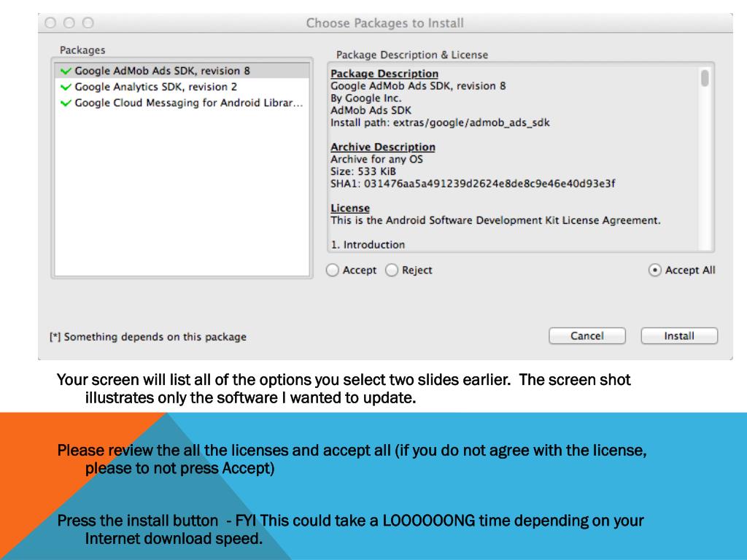Click the Cancel button
This screenshot has width=747, height=560.
coord(587,335)
